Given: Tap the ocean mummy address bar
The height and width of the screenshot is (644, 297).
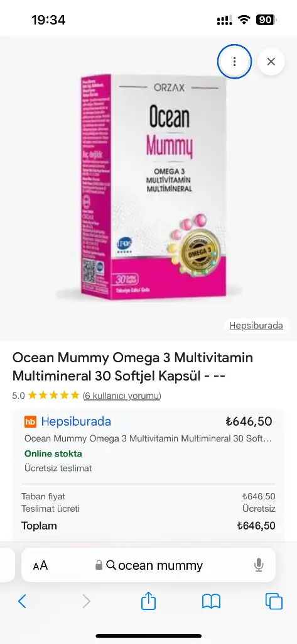Looking at the screenshot, I should pyautogui.click(x=148, y=565).
